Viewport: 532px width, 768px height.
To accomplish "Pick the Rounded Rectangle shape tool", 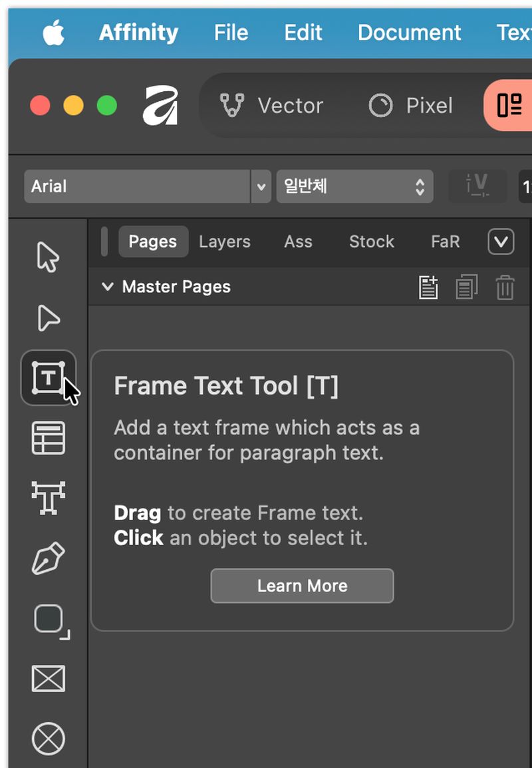I will click(51, 621).
